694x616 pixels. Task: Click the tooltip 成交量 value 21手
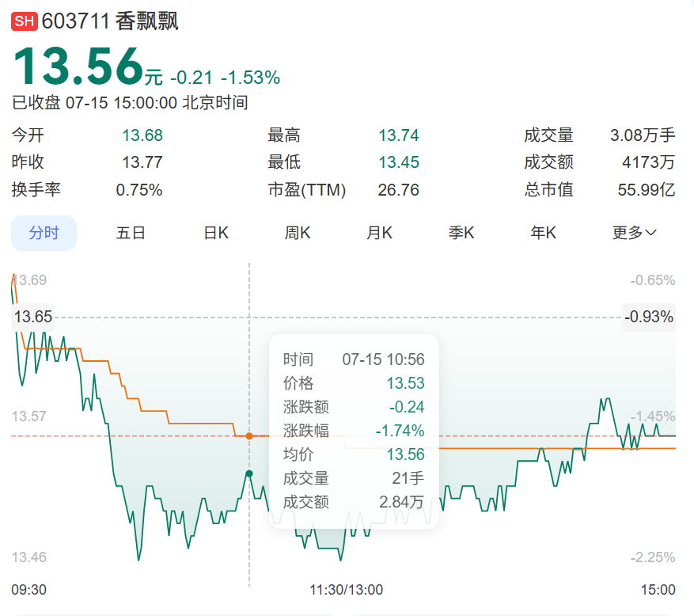pyautogui.click(x=408, y=478)
